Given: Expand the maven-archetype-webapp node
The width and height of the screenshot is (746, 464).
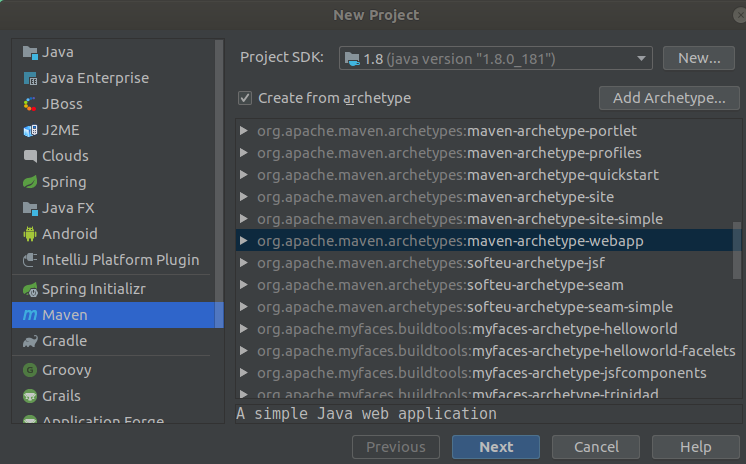Looking at the screenshot, I should 244,241.
